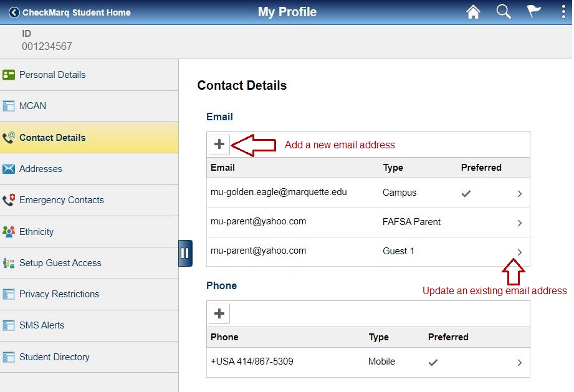Collapse the sidebar using pause-bar handle
The image size is (574, 392).
pos(185,253)
